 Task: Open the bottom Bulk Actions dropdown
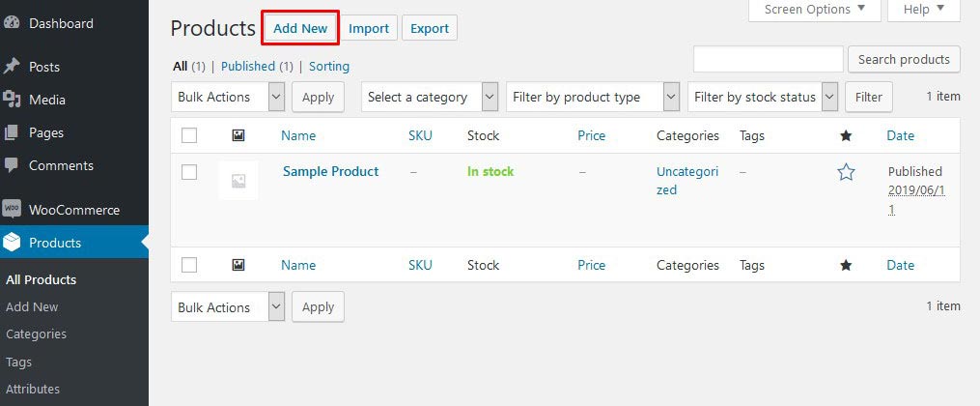pyautogui.click(x=228, y=307)
